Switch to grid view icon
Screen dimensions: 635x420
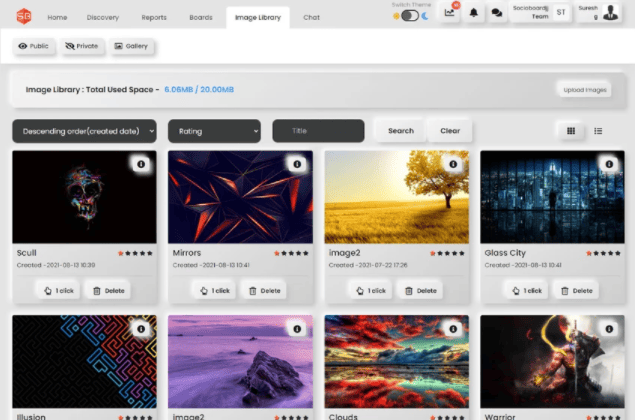coord(571,131)
